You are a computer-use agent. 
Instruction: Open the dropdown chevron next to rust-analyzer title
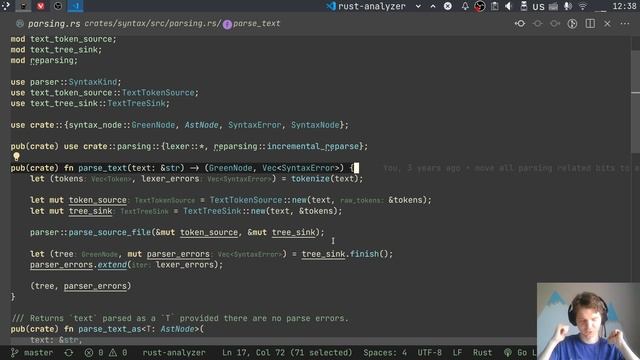(418, 6)
